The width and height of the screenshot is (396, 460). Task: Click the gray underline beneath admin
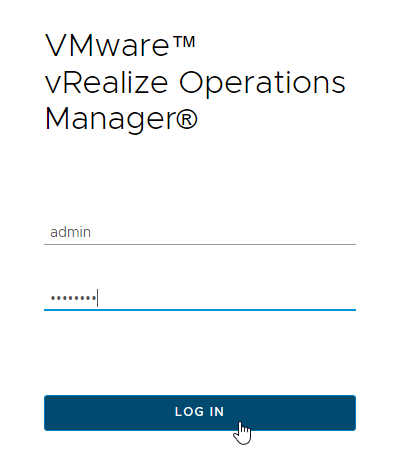[x=200, y=244]
